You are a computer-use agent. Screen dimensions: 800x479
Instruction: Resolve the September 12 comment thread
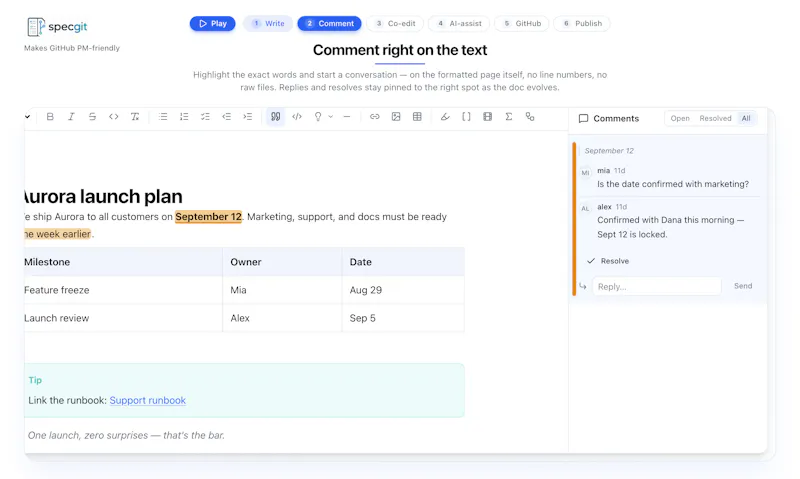coord(608,261)
